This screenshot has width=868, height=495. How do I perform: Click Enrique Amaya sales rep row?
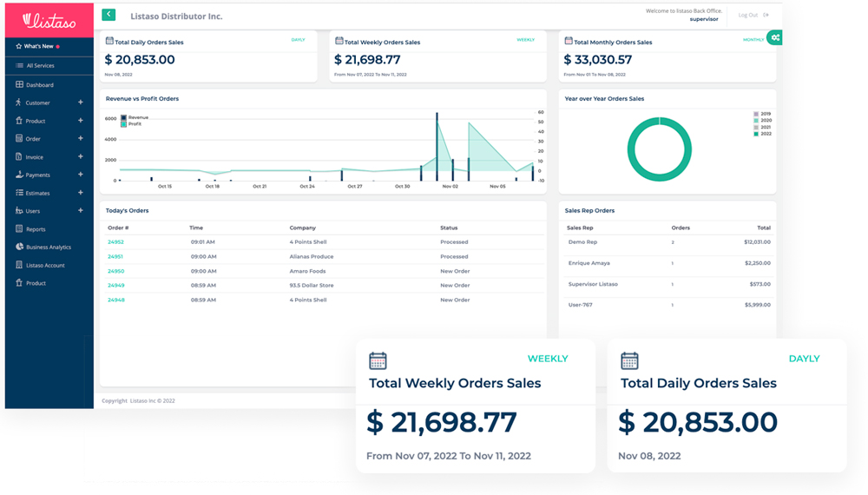click(x=668, y=263)
